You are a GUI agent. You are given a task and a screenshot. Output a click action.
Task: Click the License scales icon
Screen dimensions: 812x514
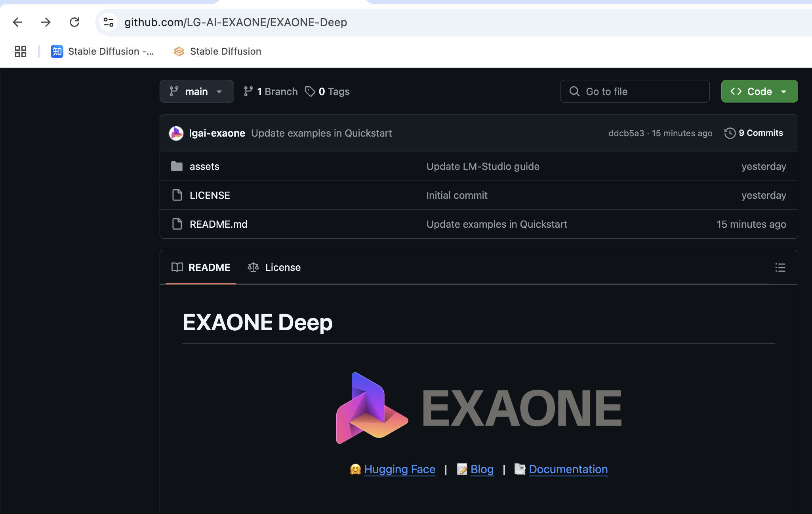tap(253, 267)
